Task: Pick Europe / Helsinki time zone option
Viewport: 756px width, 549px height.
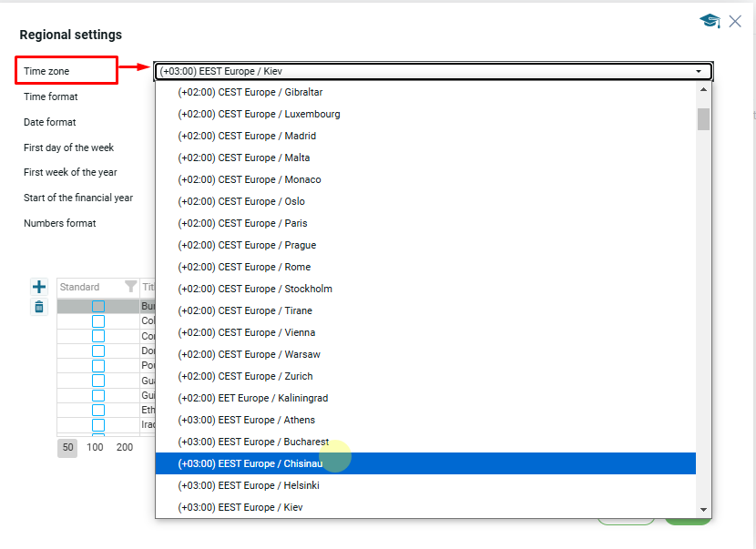Action: click(x=249, y=485)
